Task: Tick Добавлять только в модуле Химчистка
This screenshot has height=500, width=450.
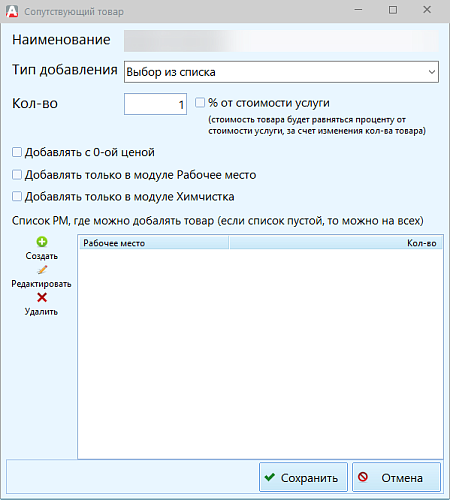Action: pos(17,196)
